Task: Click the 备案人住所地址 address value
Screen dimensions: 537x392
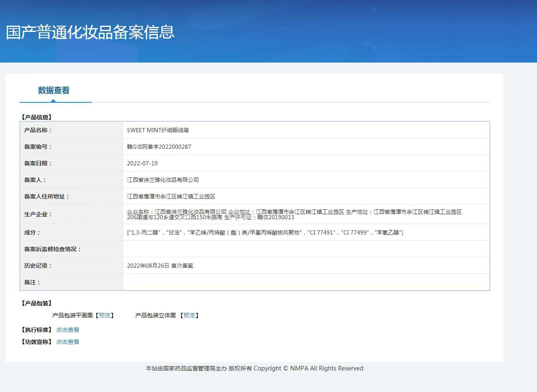Action: click(171, 196)
